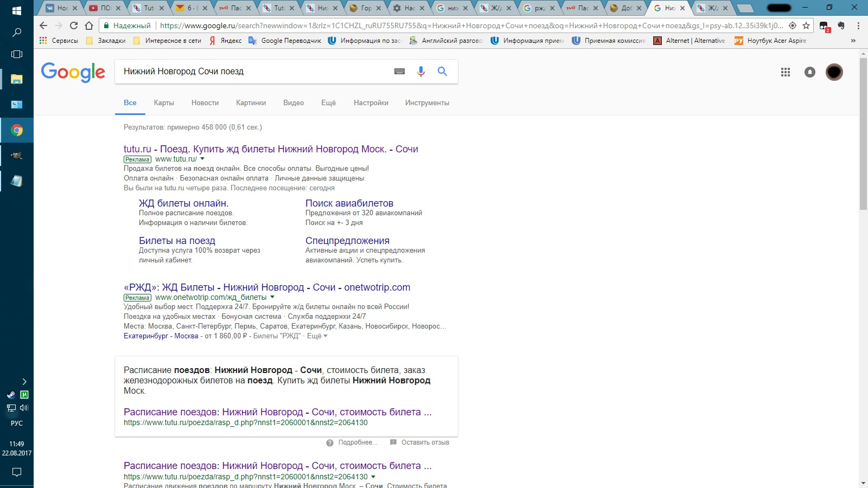
Task: Open the 'Поиск авиабилетов' sitelink
Action: (349, 203)
